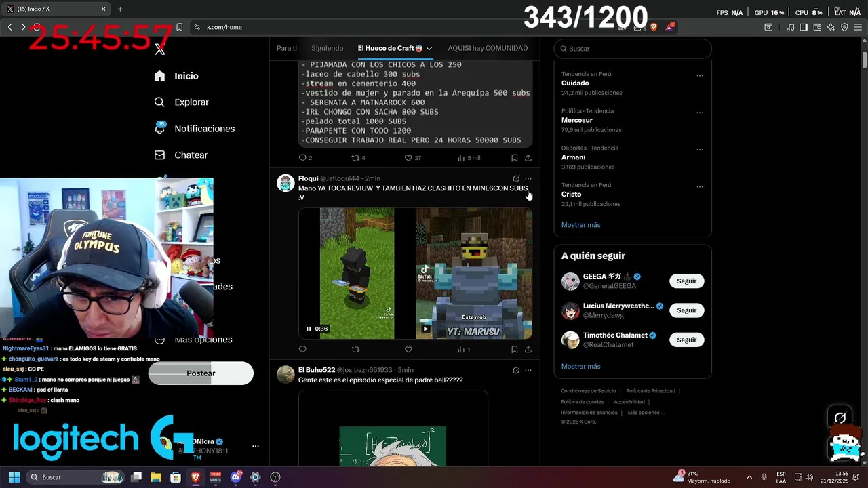868x488 pixels.
Task: Open File Explorer from the taskbar
Action: pyautogui.click(x=156, y=477)
